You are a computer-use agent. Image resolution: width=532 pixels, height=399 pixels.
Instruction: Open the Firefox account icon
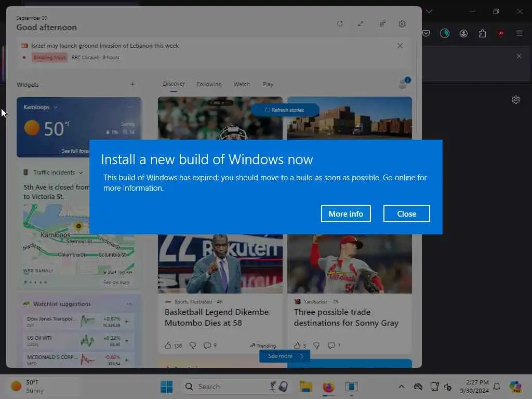tap(463, 33)
